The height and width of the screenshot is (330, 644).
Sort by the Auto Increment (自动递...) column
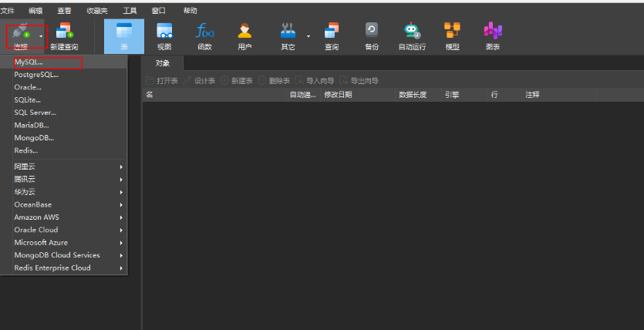coord(304,95)
